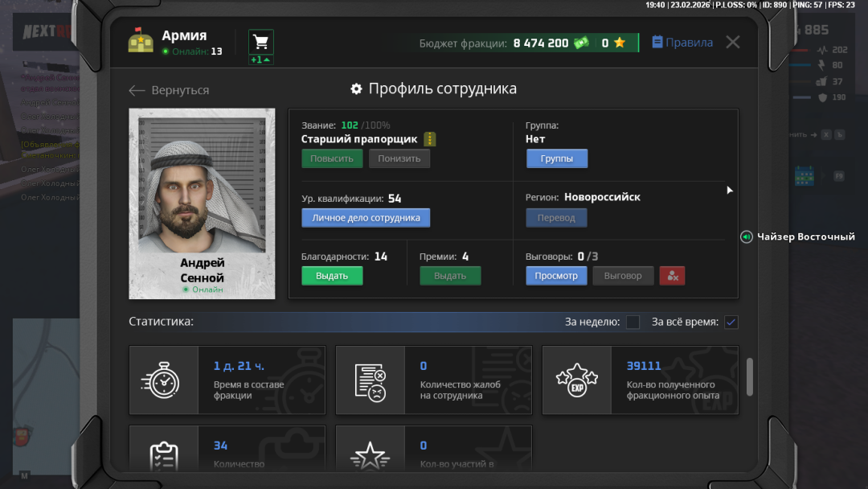This screenshot has width=868, height=489.
Task: Click the EXP stars experience icon
Action: [x=576, y=380]
